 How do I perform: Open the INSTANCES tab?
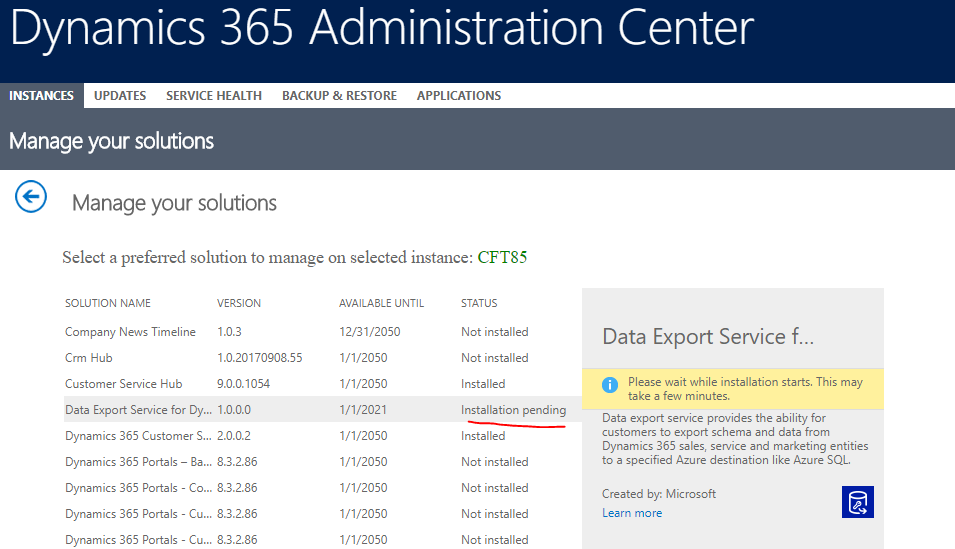[41, 96]
